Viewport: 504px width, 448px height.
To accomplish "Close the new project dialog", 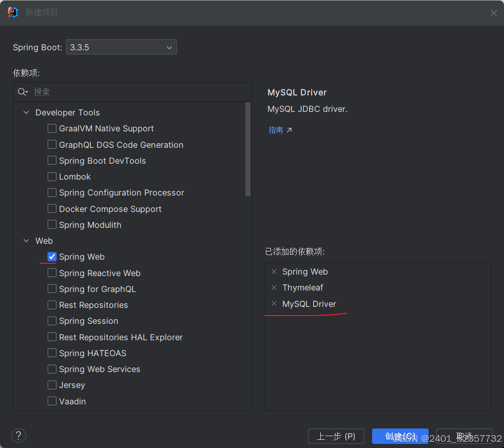I will 493,12.
